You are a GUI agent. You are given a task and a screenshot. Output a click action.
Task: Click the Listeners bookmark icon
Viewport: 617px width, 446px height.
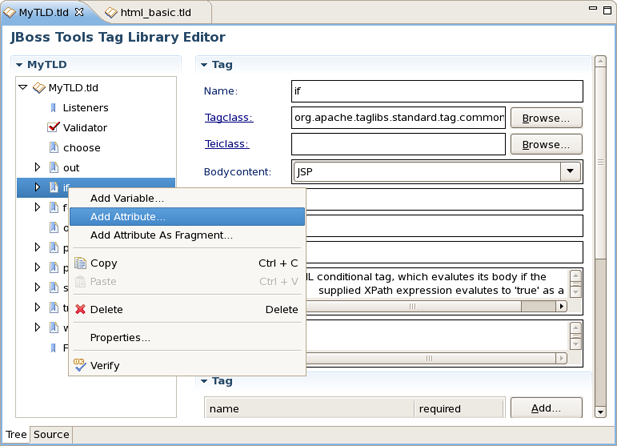[54, 107]
